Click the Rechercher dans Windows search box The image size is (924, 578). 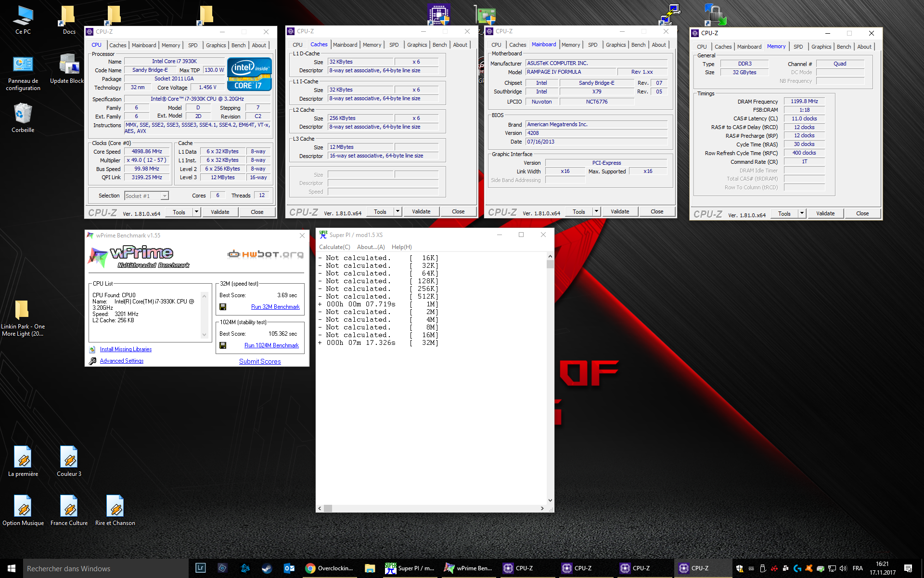106,568
